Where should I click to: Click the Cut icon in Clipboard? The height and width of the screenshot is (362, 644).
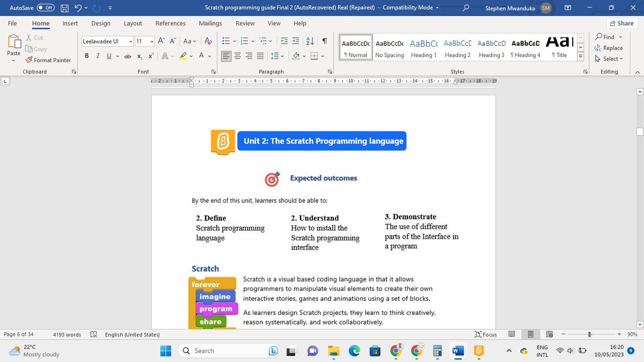[x=34, y=38]
